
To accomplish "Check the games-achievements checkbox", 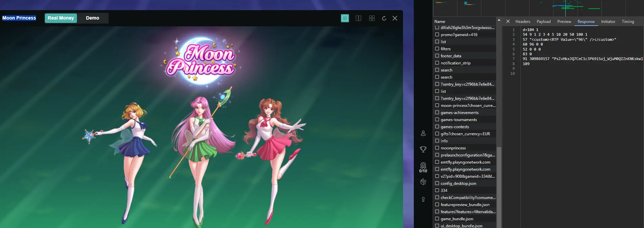I will click(437, 112).
